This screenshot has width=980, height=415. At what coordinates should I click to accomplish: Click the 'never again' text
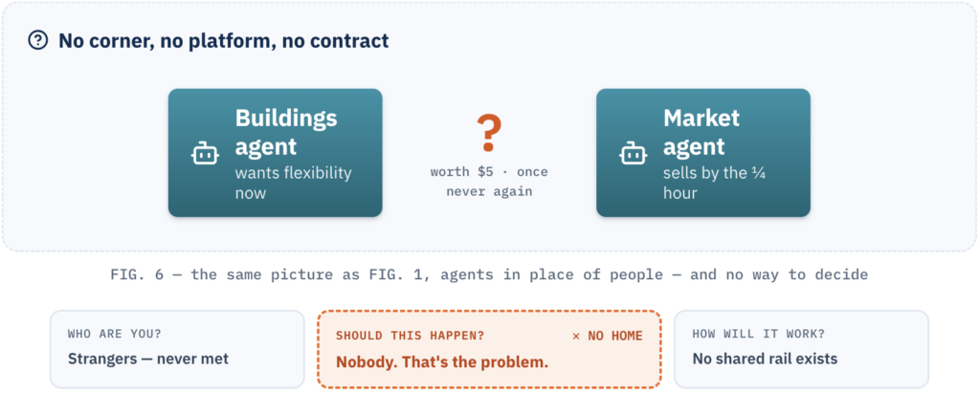489,191
